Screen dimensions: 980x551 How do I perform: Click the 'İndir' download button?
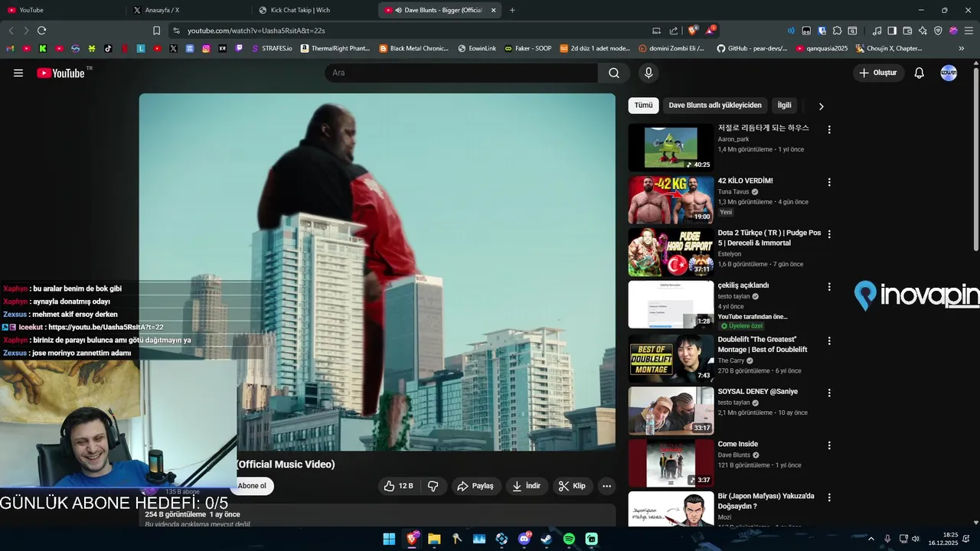point(527,486)
